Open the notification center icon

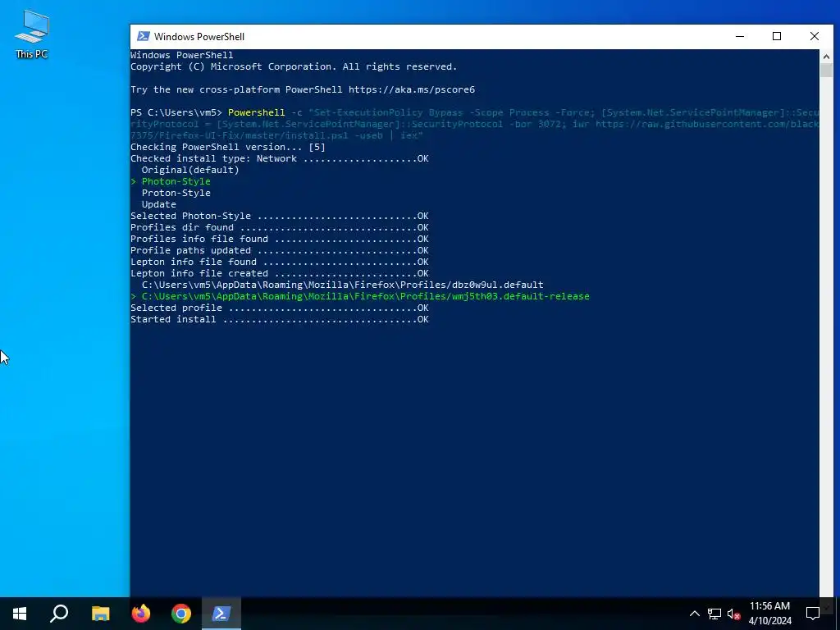click(x=813, y=614)
